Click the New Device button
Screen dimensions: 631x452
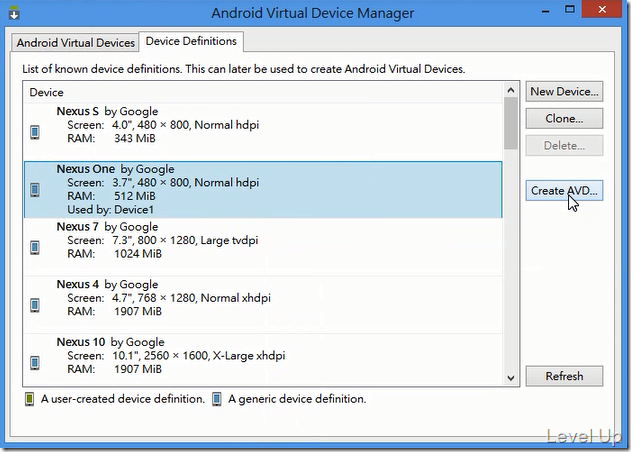coord(564,91)
